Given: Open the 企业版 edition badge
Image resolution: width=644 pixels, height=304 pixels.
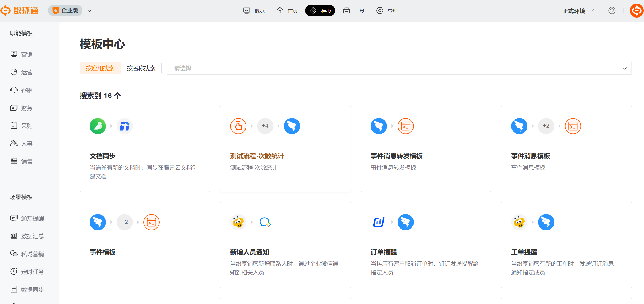Looking at the screenshot, I should pos(65,11).
